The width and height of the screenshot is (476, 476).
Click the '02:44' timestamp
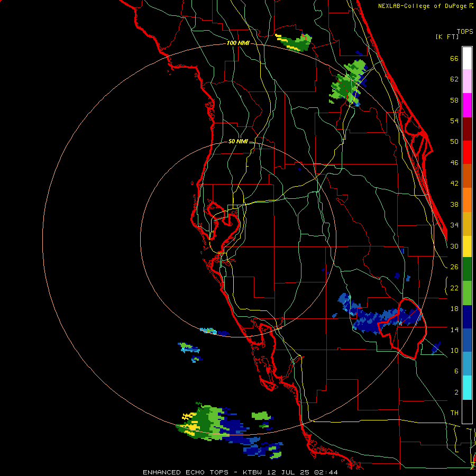[326, 472]
